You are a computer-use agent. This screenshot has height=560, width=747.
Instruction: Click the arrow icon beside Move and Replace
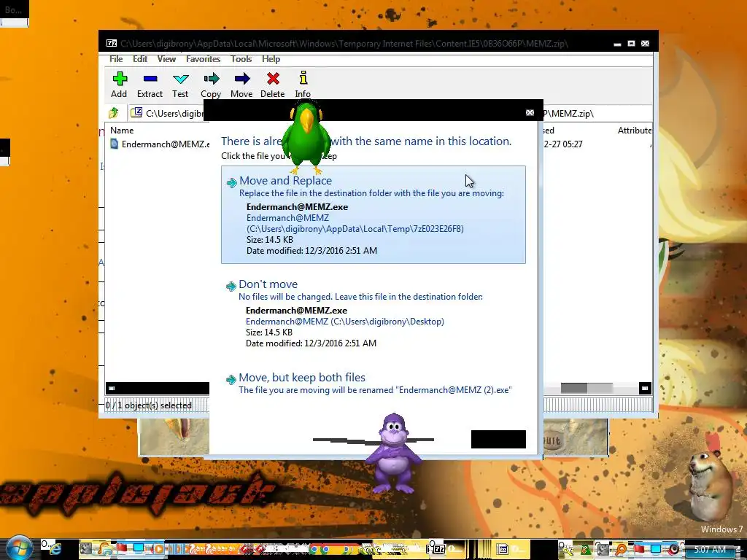point(231,183)
